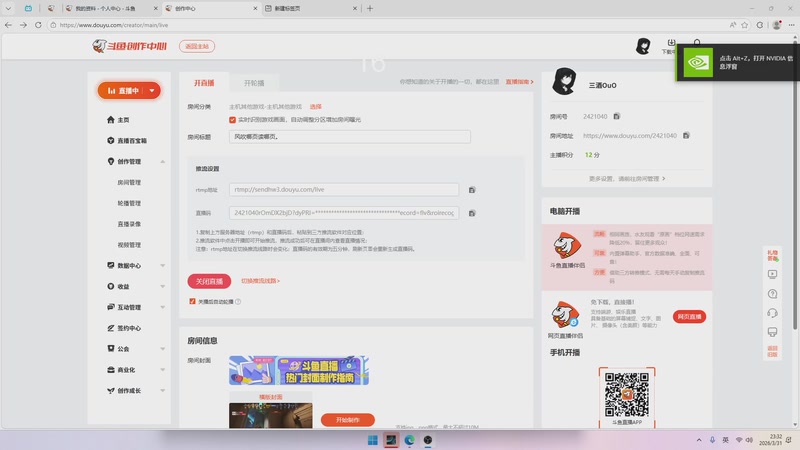The height and width of the screenshot is (450, 800).
Task: Click the 开始制作 button
Action: click(x=348, y=420)
